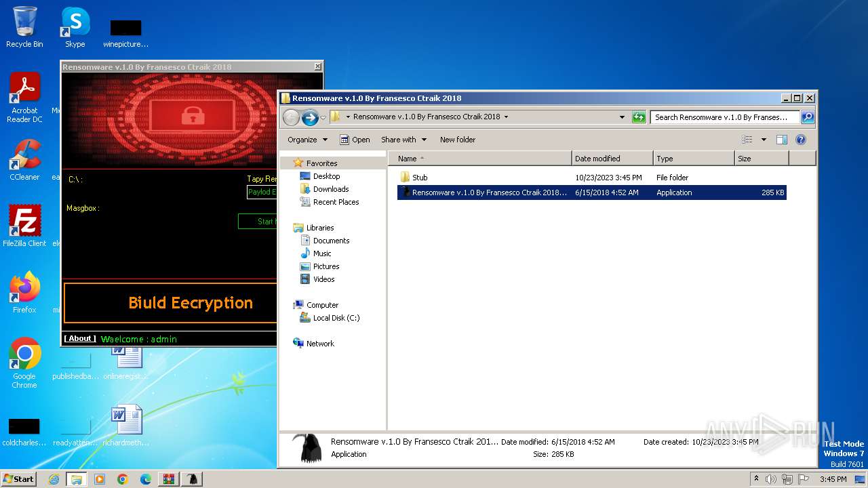868x488 pixels.
Task: Change the view using the Views icon
Action: 747,140
